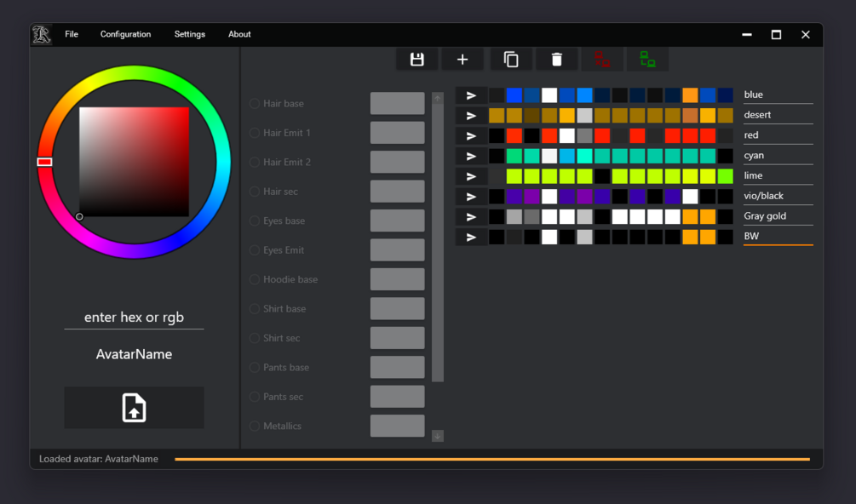Select the Pants base radio button
856x504 pixels.
tap(255, 367)
